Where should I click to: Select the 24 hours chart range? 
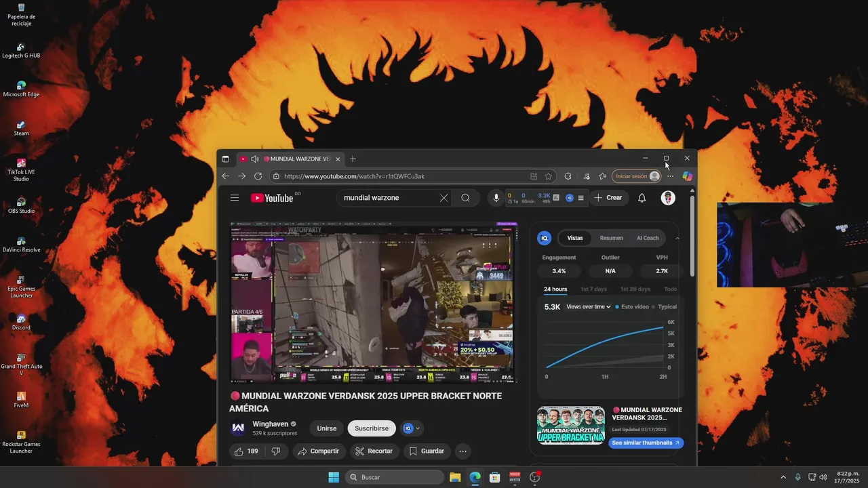[555, 289]
